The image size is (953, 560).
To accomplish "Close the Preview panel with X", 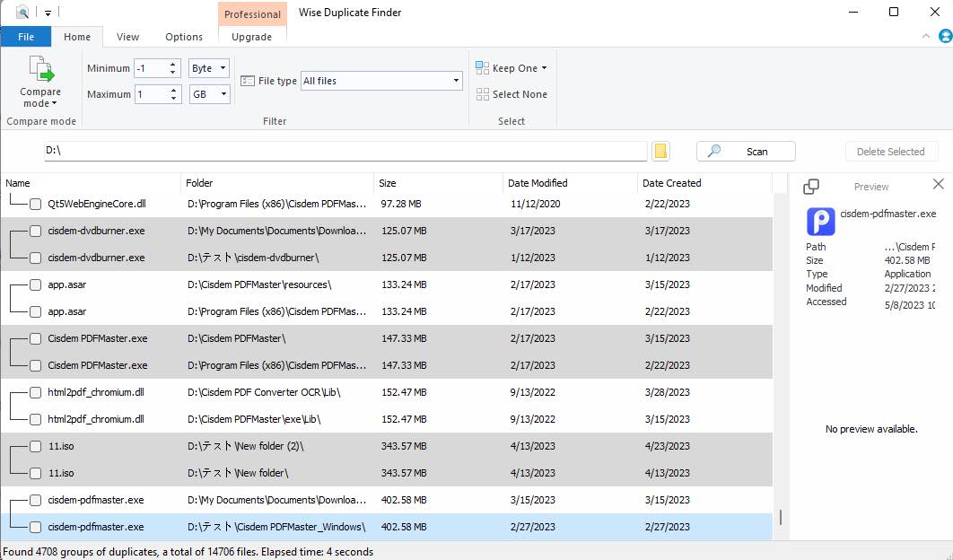I will [938, 184].
